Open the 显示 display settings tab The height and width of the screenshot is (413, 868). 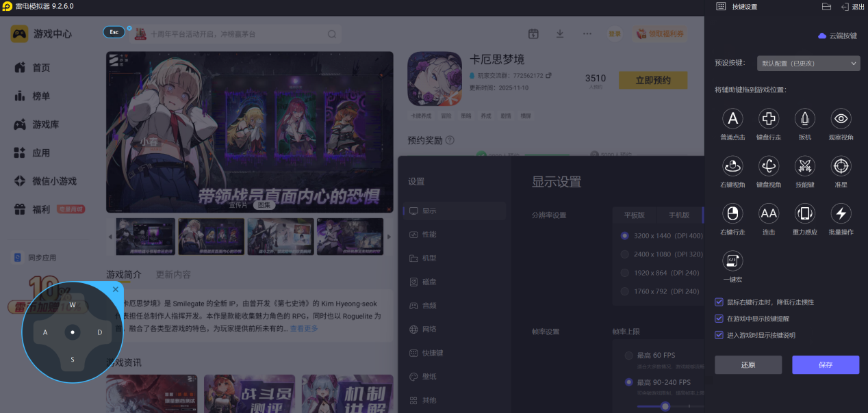tap(455, 211)
